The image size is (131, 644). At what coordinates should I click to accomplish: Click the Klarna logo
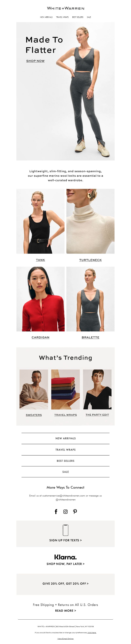(x=65, y=557)
